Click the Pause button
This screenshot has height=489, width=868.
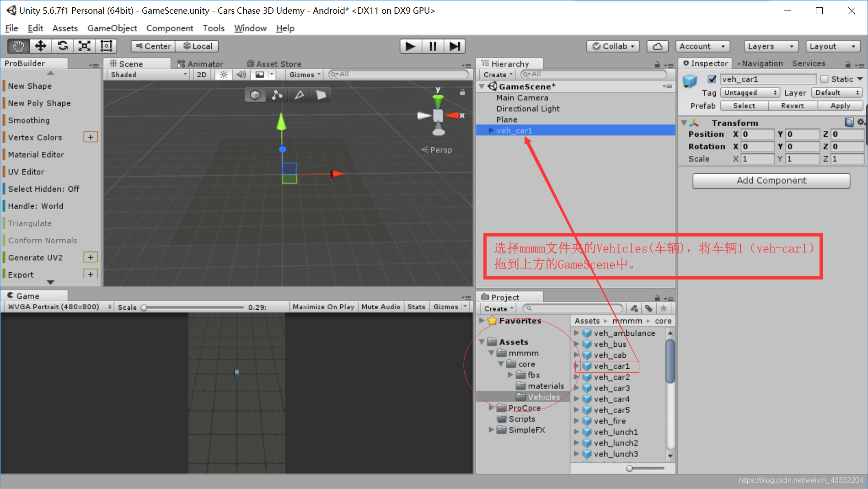[x=433, y=46]
